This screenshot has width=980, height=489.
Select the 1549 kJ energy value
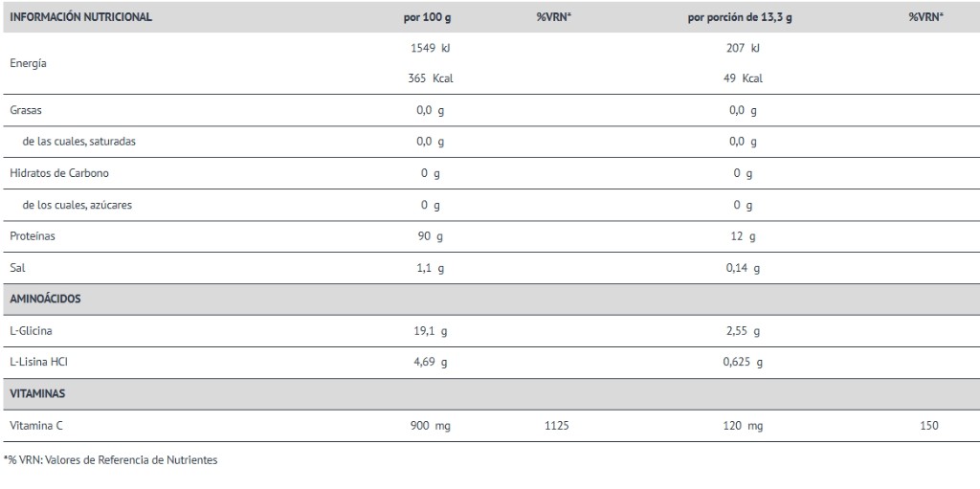(x=430, y=48)
